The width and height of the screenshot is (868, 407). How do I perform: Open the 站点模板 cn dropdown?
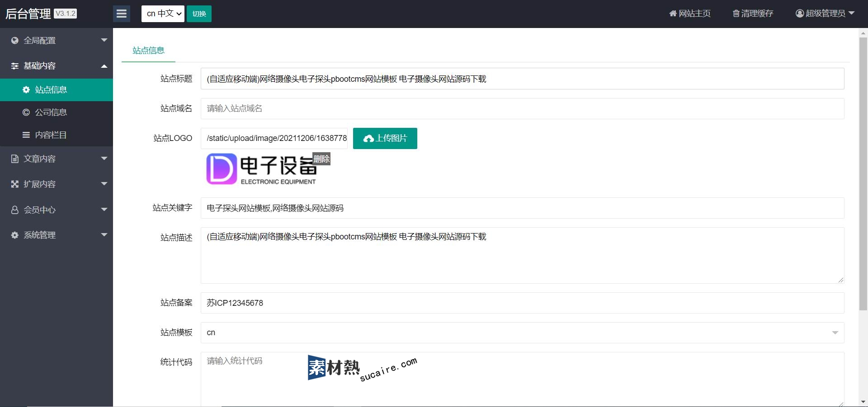point(522,333)
